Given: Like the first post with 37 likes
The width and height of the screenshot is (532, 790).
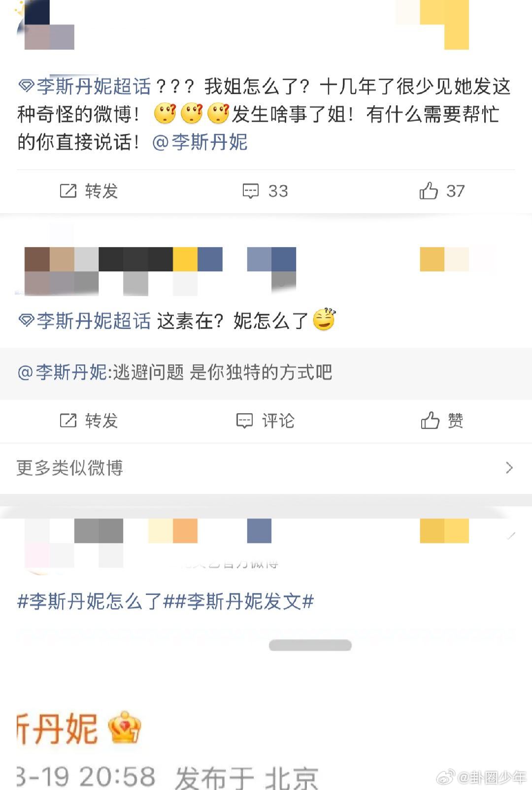Looking at the screenshot, I should pos(442,191).
